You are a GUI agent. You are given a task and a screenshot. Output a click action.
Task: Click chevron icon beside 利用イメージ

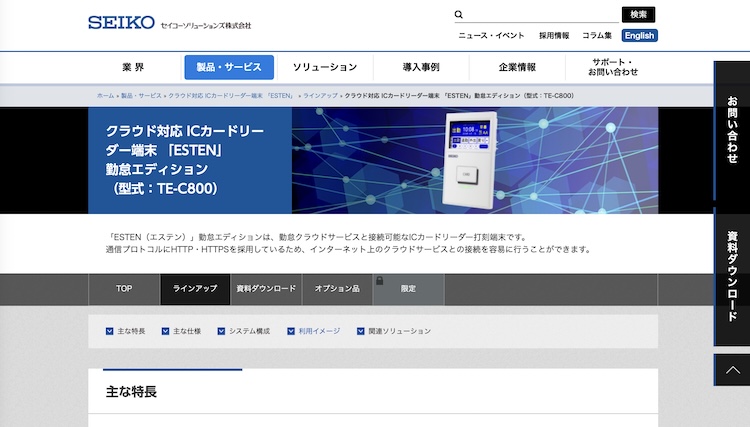(291, 331)
